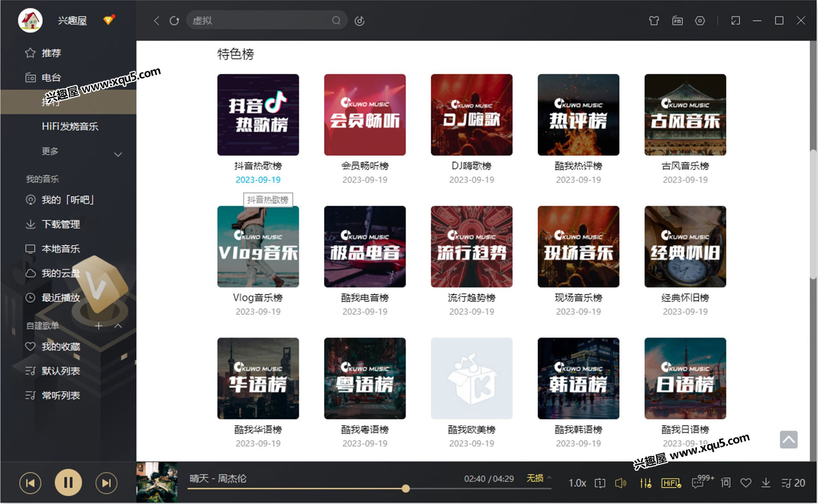This screenshot has height=504, width=818.
Task: Open the 999+ comments icon
Action: (x=702, y=481)
